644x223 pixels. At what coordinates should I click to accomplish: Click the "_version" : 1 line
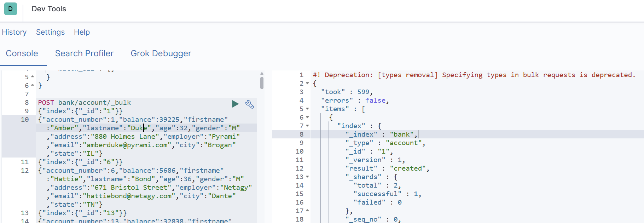[375, 160]
